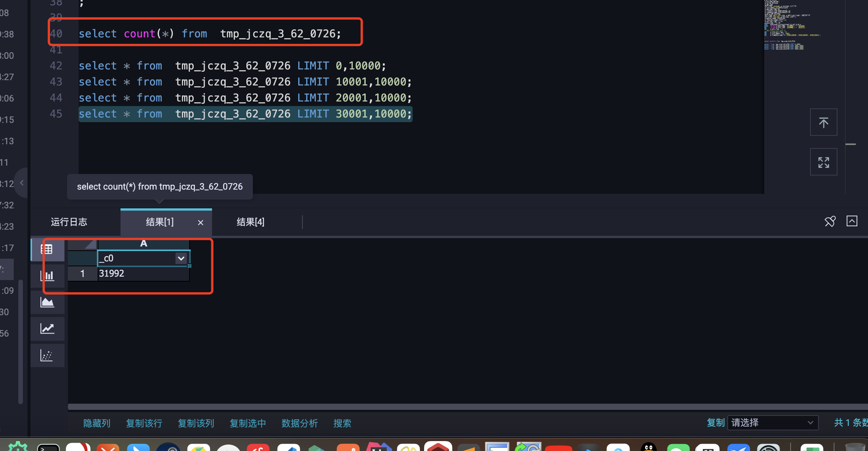Toggle the pin results panel icon
The width and height of the screenshot is (868, 451).
(829, 221)
